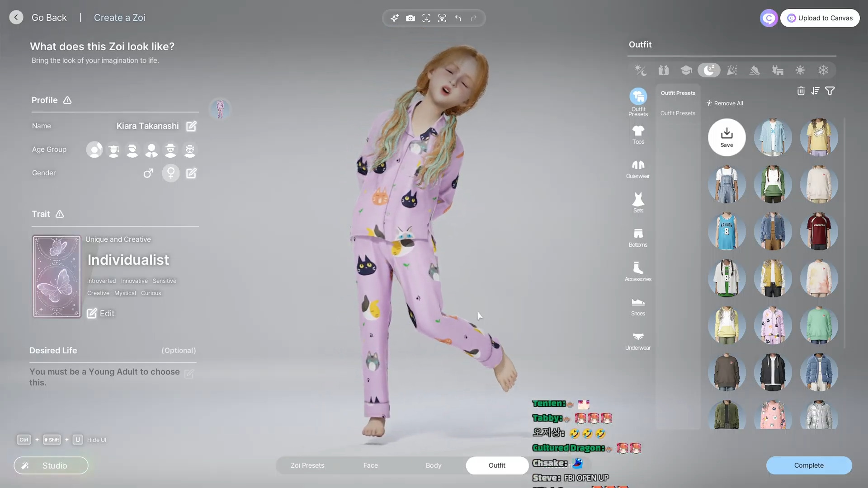
Task: Click the Complete button
Action: (x=809, y=465)
